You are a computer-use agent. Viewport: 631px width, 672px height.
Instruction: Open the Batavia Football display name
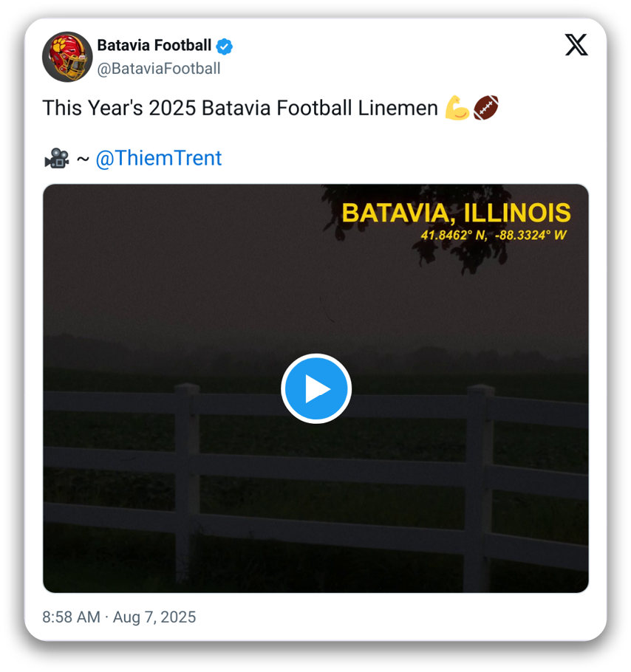tap(154, 46)
